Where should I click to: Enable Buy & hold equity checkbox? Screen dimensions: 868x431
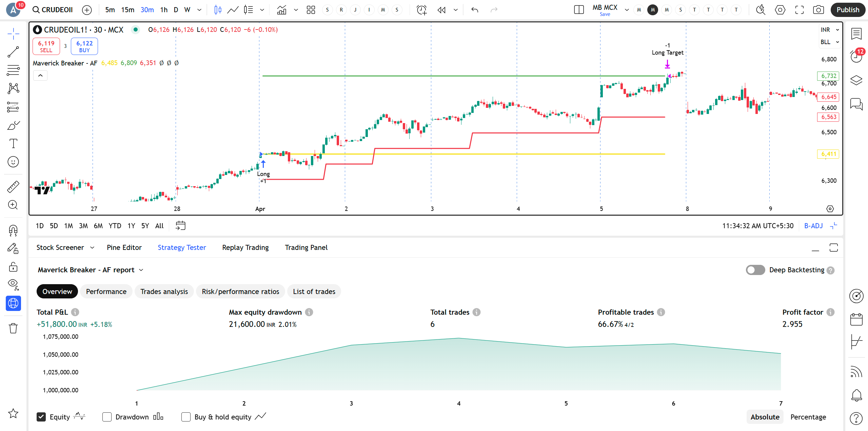pyautogui.click(x=186, y=417)
